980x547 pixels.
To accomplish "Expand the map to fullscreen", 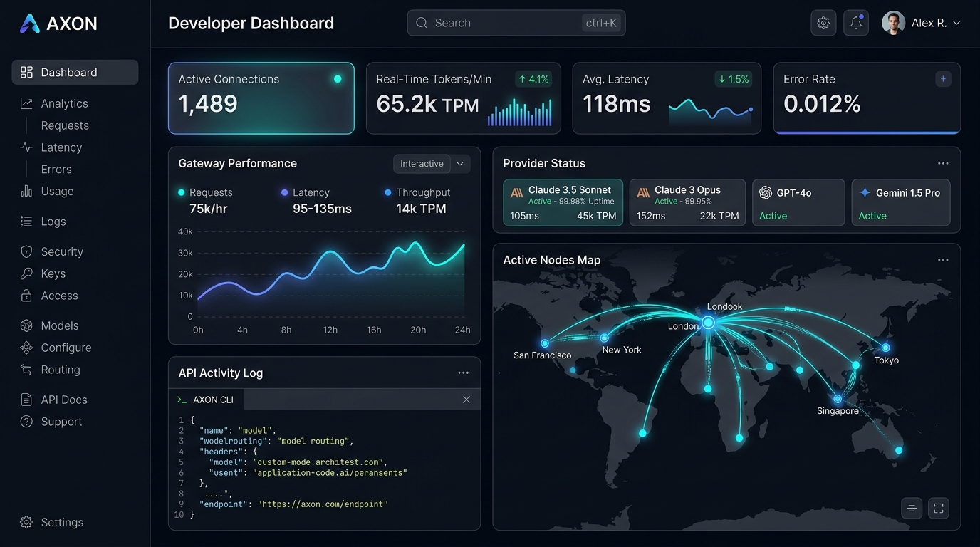I will pyautogui.click(x=939, y=508).
